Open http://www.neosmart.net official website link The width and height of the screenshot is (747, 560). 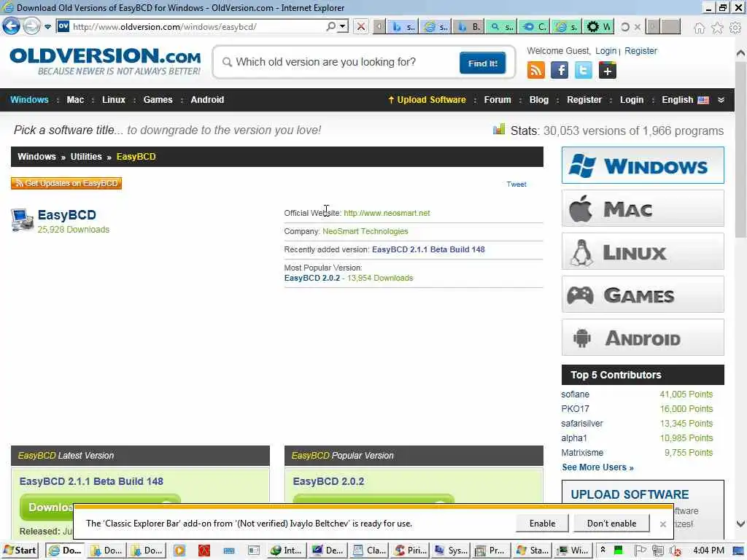(x=387, y=213)
